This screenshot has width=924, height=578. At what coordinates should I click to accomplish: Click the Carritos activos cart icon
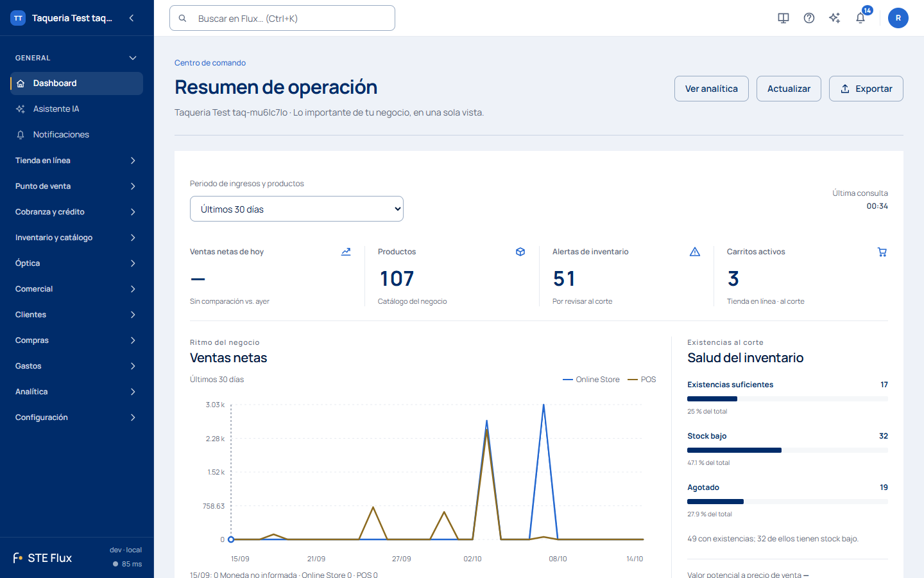pos(882,252)
